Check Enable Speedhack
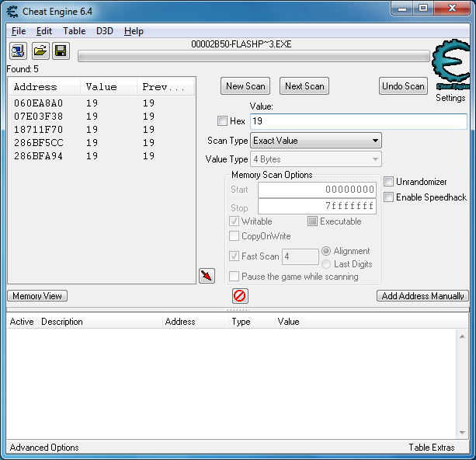This screenshot has height=460, width=476. coord(388,197)
